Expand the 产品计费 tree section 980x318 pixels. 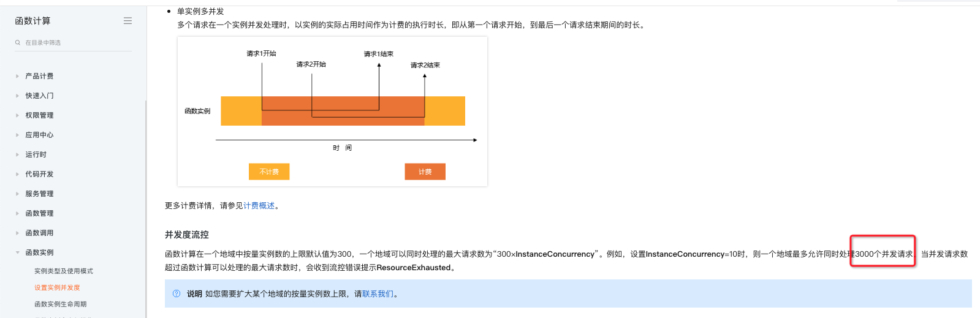click(x=17, y=76)
